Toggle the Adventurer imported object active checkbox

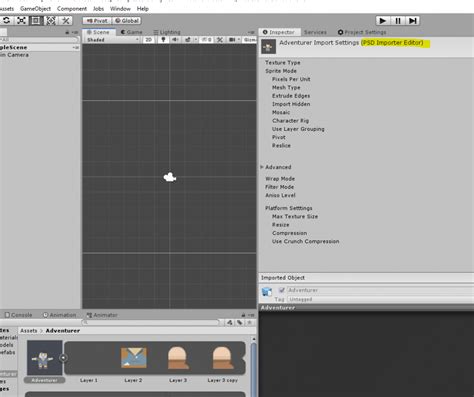pos(281,290)
